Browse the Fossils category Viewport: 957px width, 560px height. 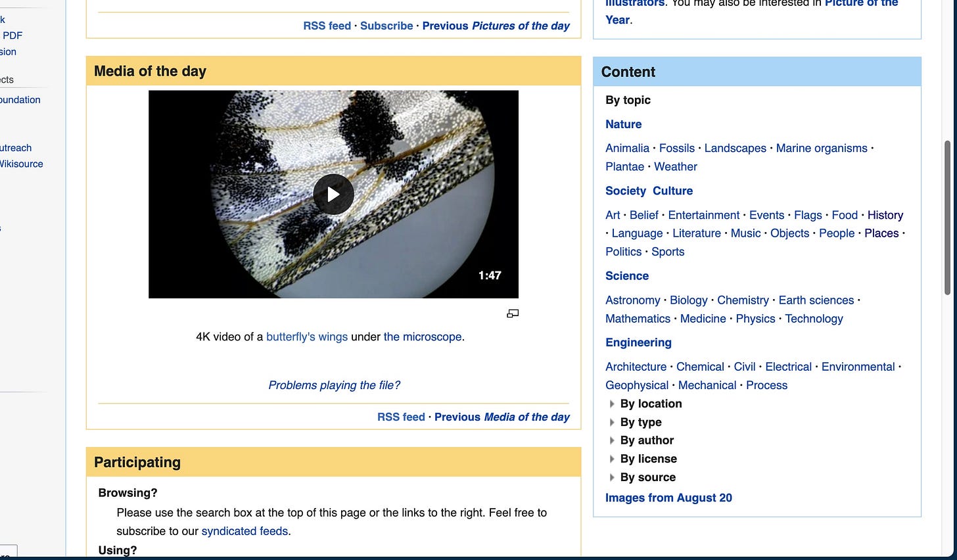tap(676, 149)
